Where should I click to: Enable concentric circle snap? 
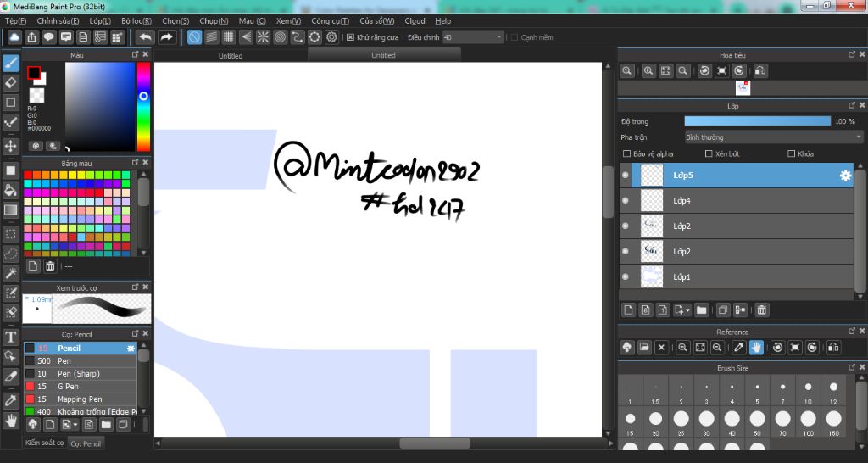coord(280,37)
